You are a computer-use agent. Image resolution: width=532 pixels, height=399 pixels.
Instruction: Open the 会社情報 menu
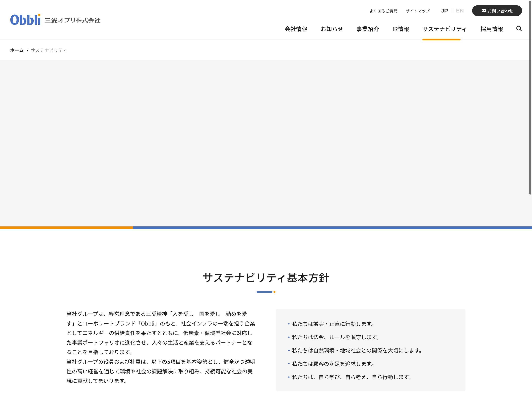point(296,29)
